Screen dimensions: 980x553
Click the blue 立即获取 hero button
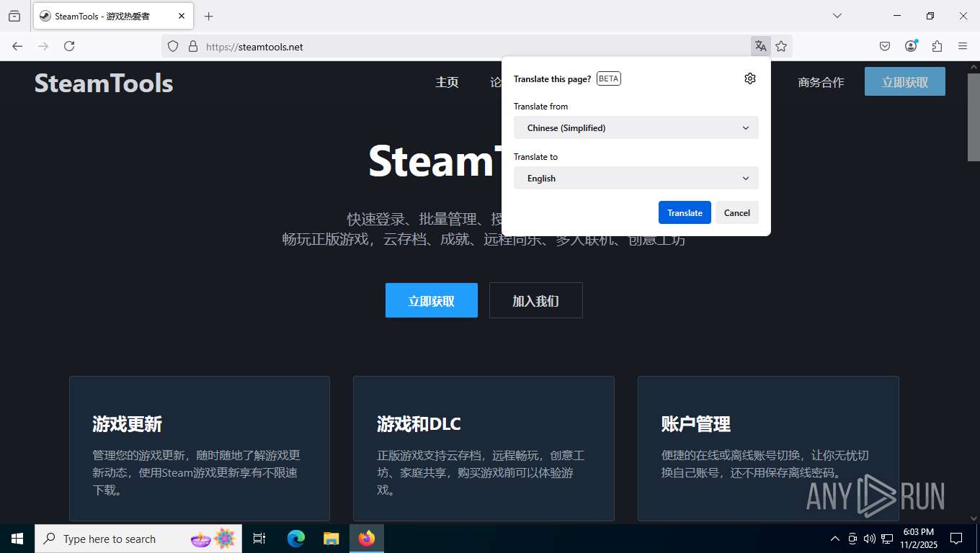[432, 300]
